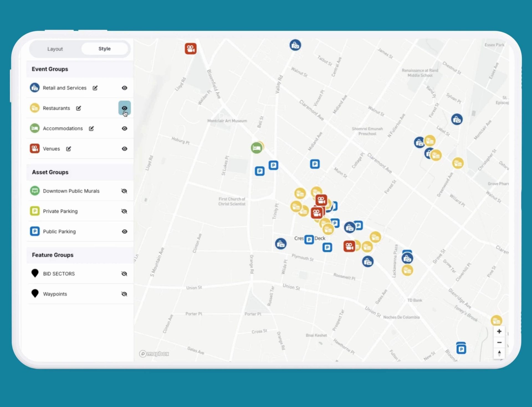The height and width of the screenshot is (407, 532).
Task: Click the parking marker beside Crescent Deck label
Action: pyautogui.click(x=309, y=240)
